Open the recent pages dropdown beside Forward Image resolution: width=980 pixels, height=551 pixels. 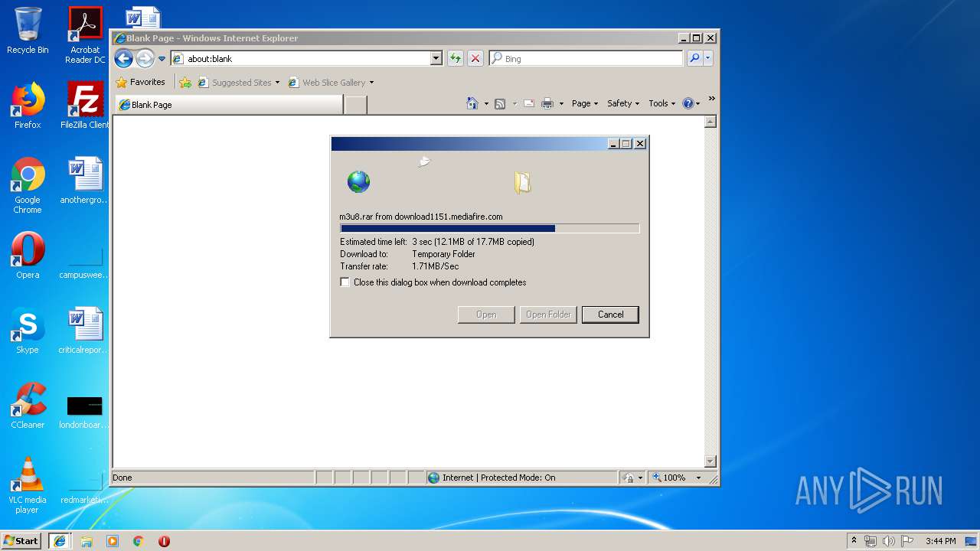pyautogui.click(x=162, y=59)
